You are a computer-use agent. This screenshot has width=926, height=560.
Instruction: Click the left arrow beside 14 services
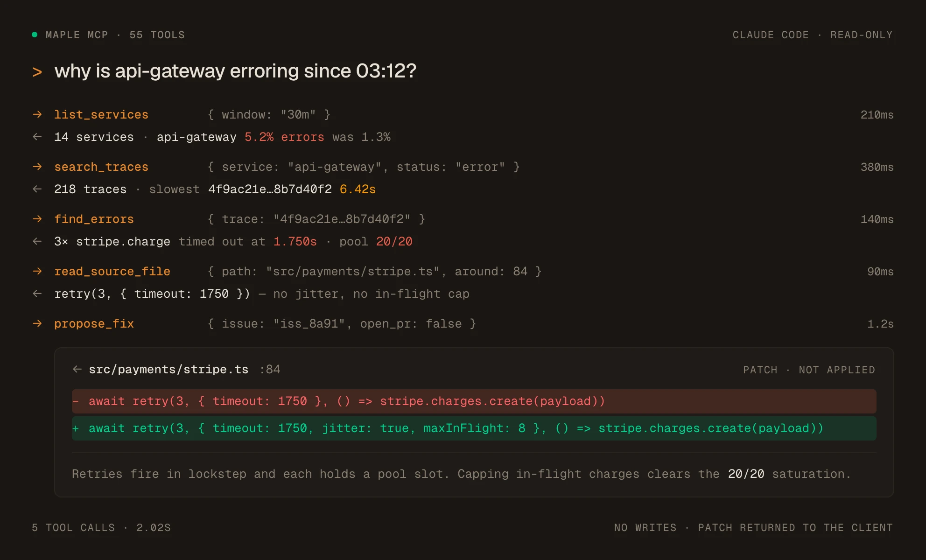tap(37, 137)
